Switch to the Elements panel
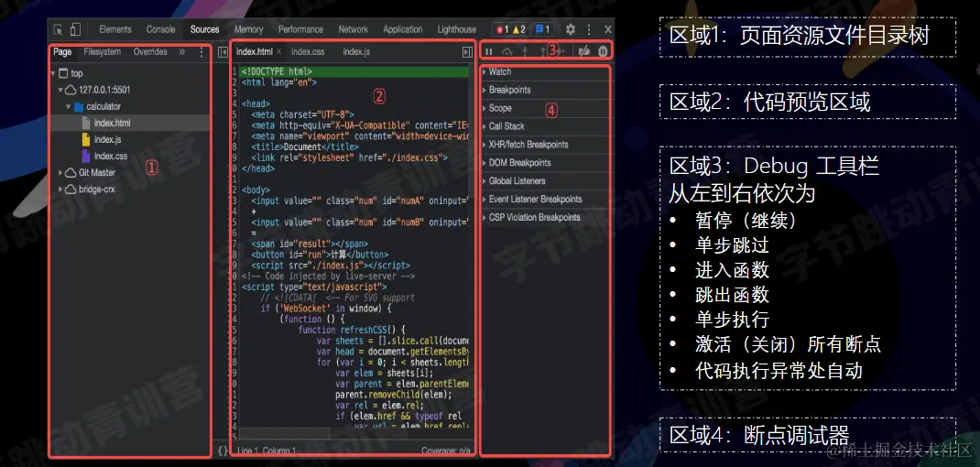This screenshot has width=980, height=467. 115,29
